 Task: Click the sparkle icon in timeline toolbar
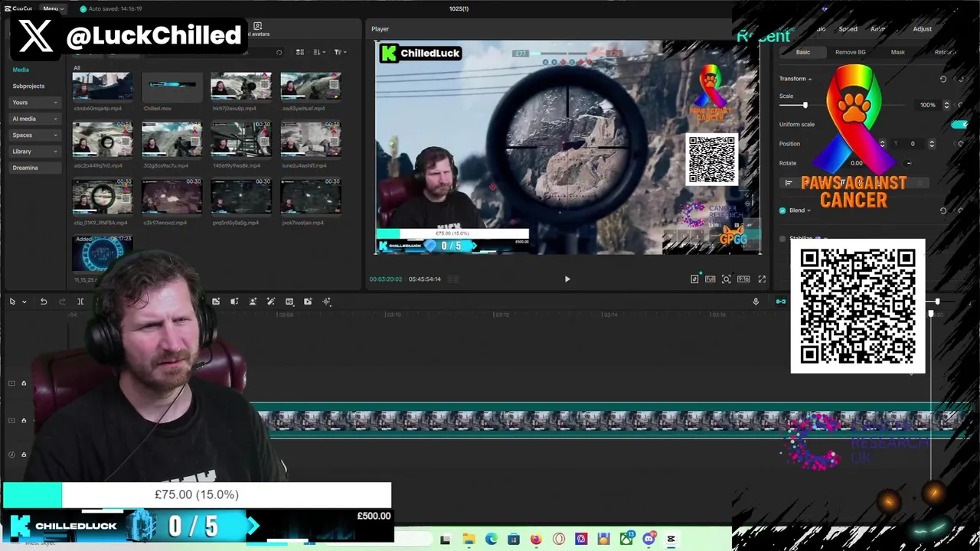tap(326, 302)
